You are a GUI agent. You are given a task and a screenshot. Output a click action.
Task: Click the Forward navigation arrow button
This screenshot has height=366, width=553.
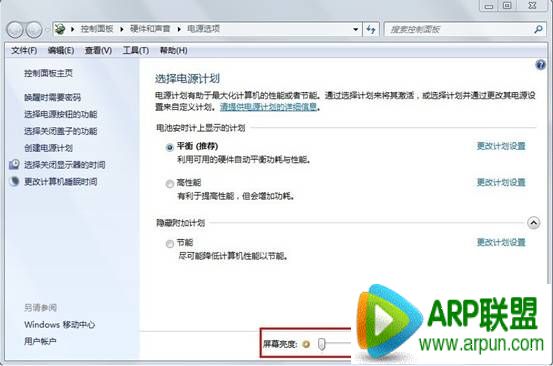(34, 30)
